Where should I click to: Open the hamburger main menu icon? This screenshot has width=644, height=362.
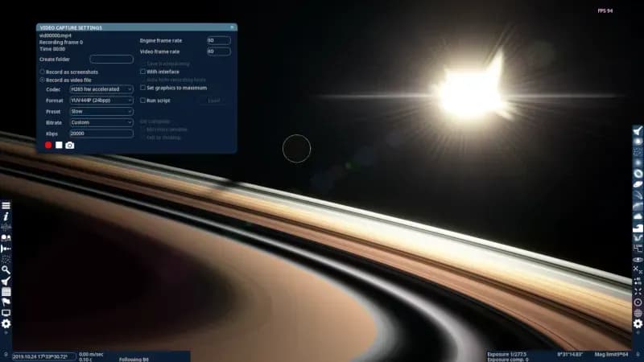6,206
